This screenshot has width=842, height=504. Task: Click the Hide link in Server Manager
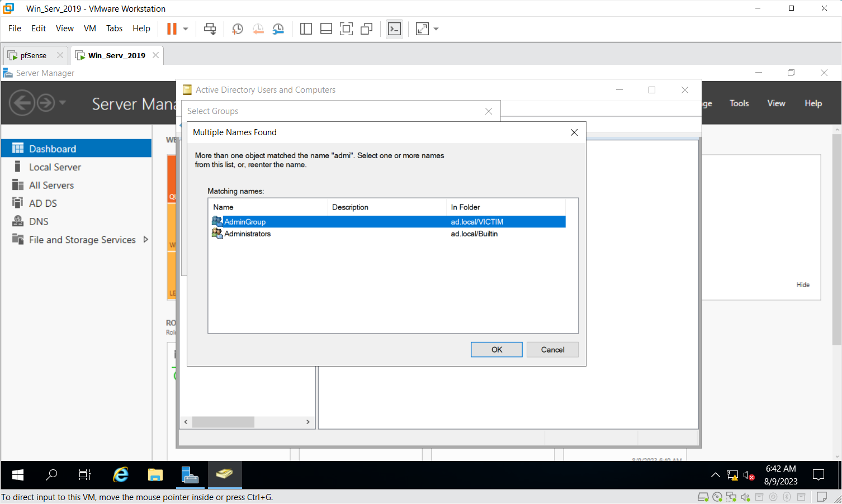click(x=803, y=285)
